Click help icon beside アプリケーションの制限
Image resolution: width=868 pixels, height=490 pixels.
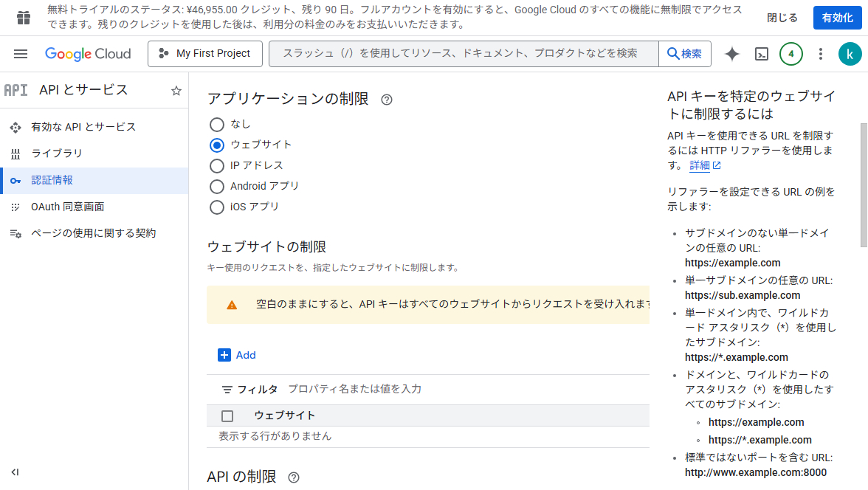point(387,100)
